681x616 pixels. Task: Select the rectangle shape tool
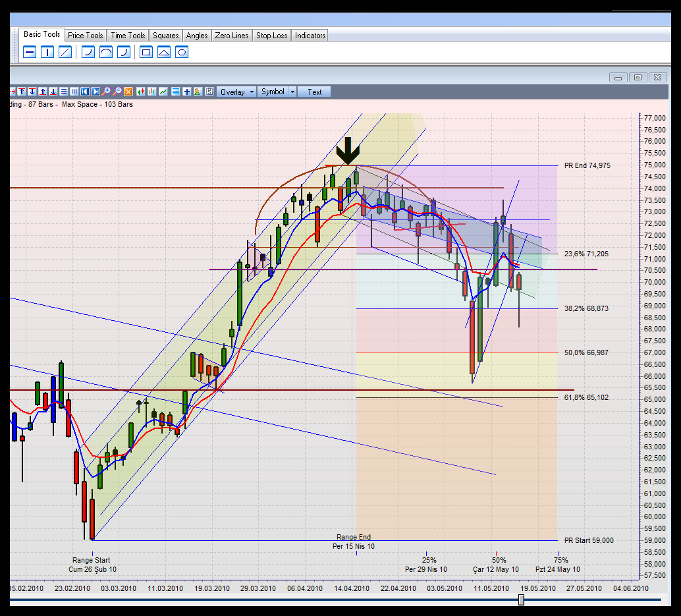146,53
